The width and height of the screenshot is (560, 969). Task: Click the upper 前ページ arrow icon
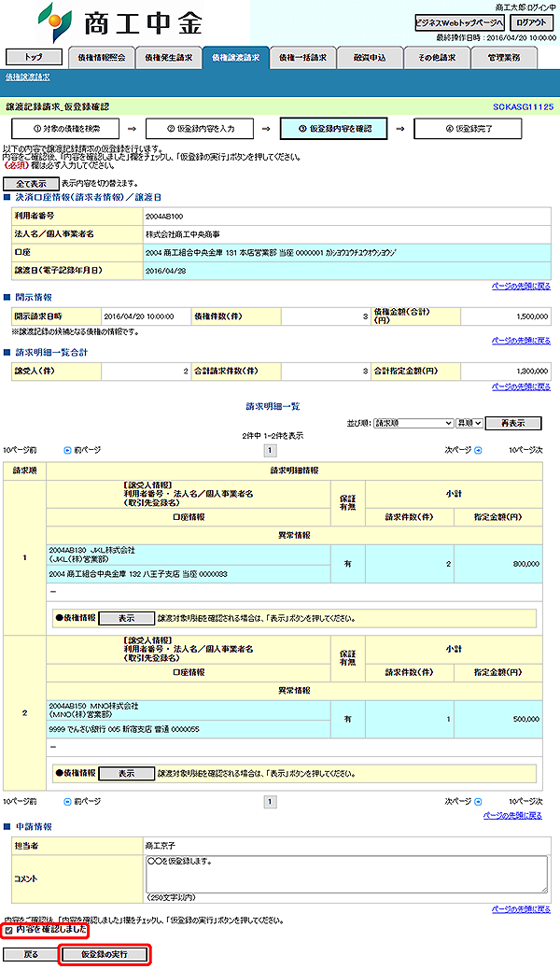[x=68, y=451]
